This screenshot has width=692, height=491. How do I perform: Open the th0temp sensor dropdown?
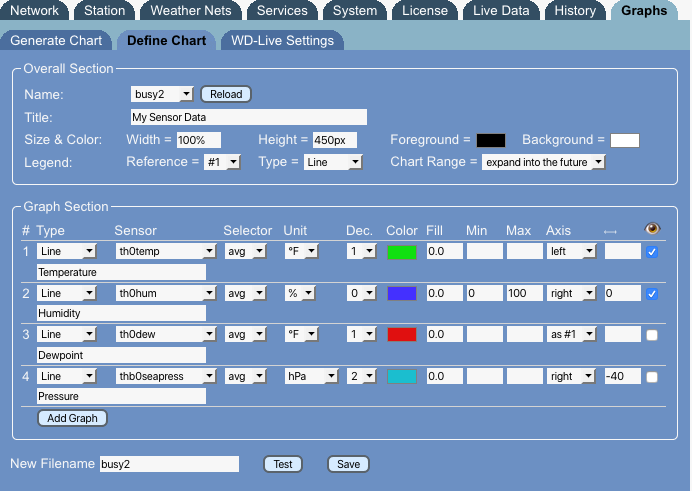(x=165, y=251)
